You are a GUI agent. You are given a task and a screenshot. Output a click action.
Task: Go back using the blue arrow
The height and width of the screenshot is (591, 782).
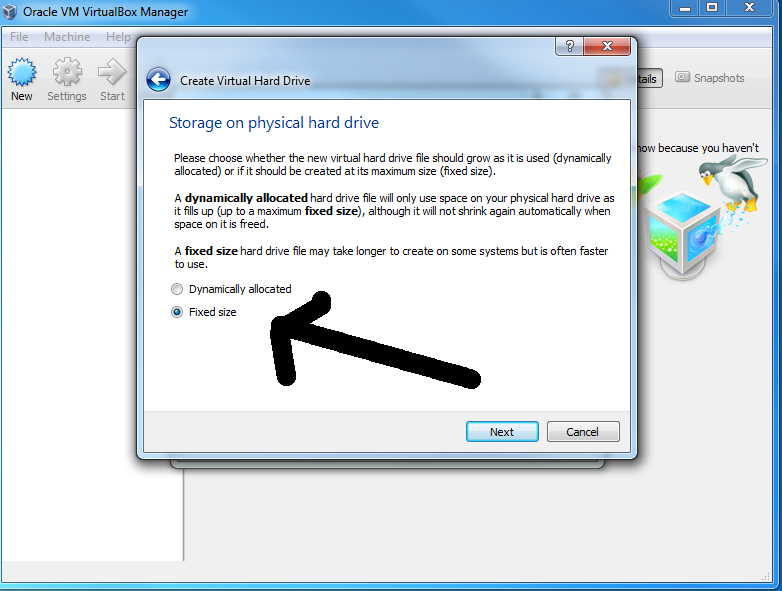(x=159, y=80)
